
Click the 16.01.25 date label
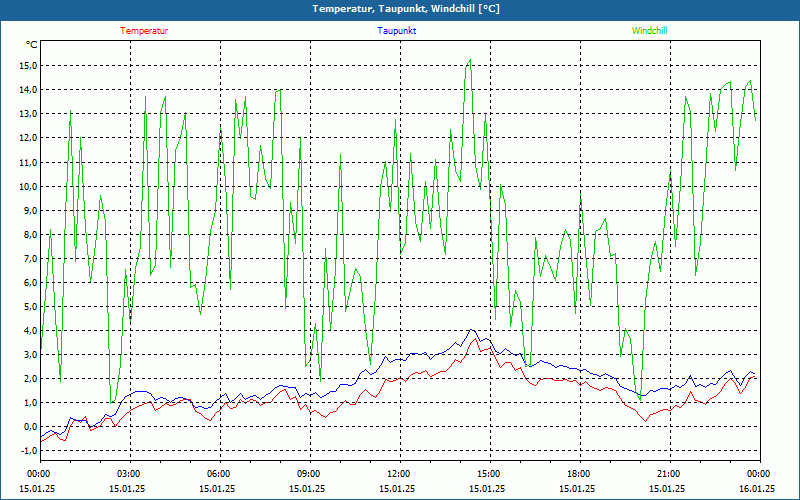pyautogui.click(x=757, y=488)
